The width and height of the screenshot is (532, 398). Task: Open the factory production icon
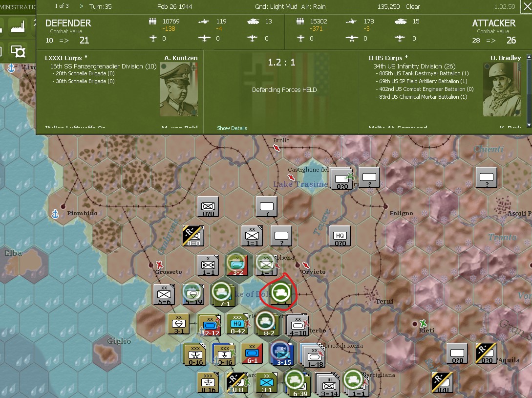[18, 27]
